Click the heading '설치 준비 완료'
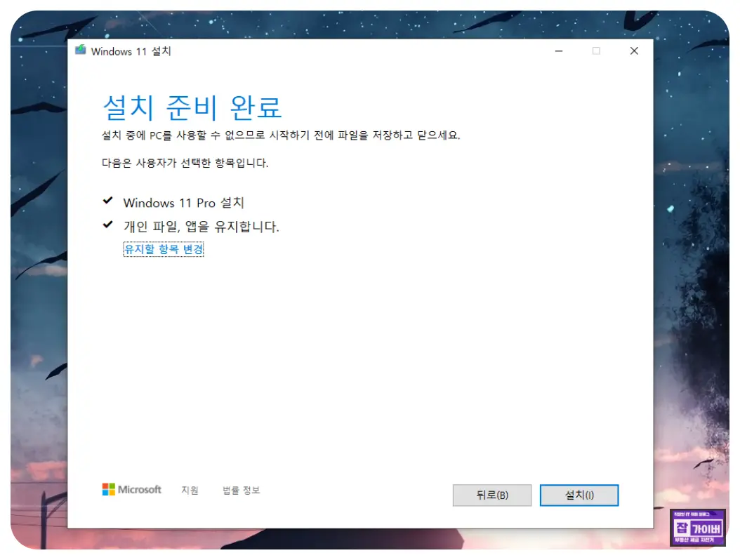This screenshot has width=740, height=560. coord(192,107)
